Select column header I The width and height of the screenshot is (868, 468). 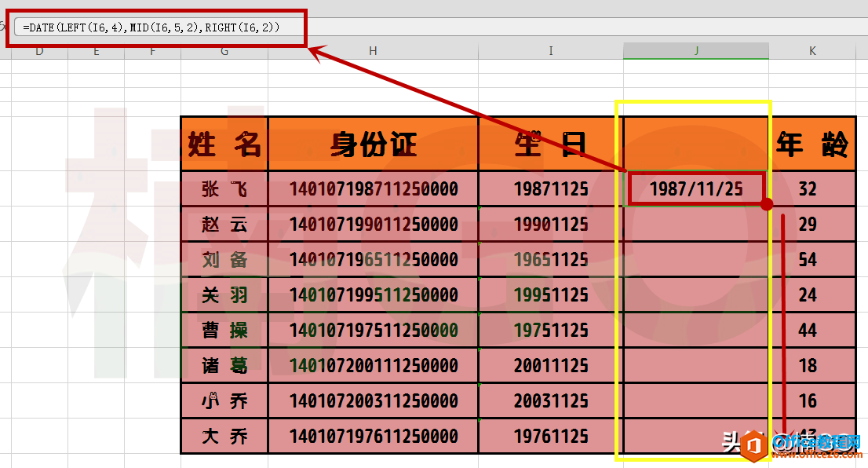[551, 51]
